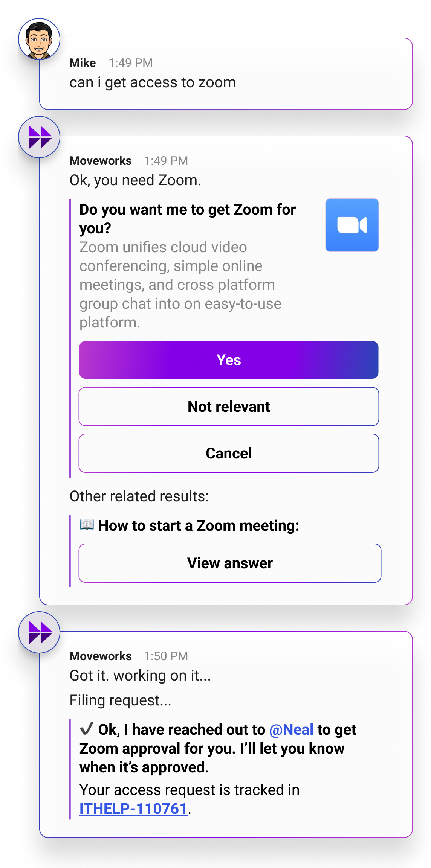Image resolution: width=431 pixels, height=868 pixels.
Task: Click the open book icon beside How to start
Action: coord(87,524)
